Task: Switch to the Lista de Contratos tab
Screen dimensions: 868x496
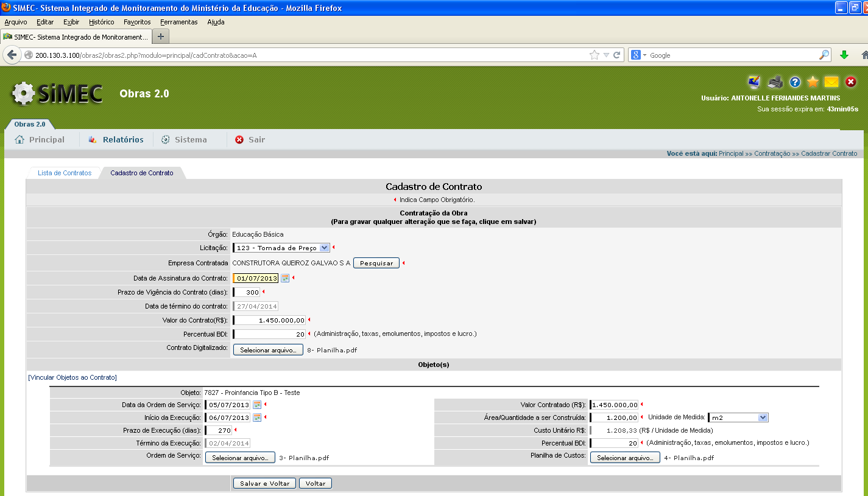Action: [65, 173]
